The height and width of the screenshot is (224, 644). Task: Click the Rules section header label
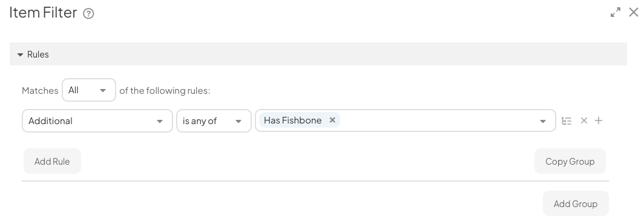point(38,54)
